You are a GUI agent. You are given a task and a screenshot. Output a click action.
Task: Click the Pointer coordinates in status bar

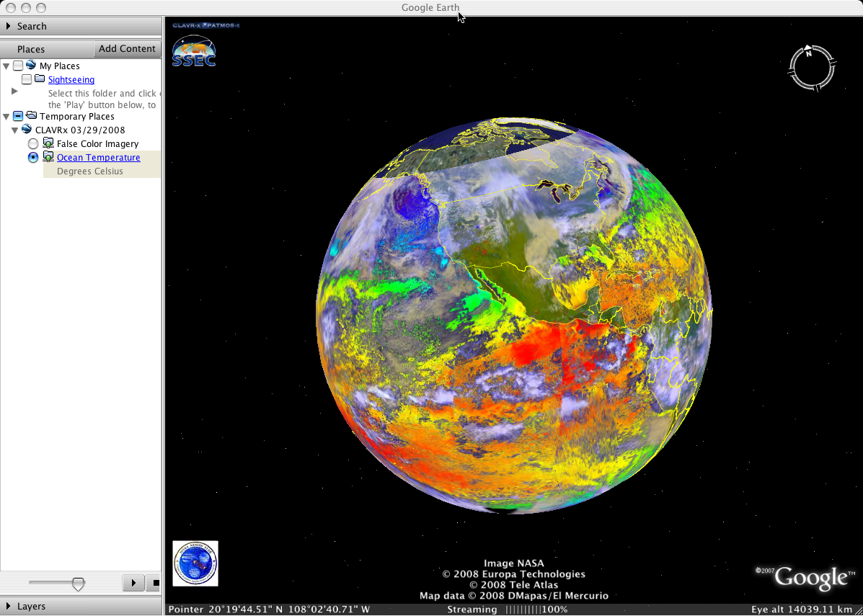269,610
